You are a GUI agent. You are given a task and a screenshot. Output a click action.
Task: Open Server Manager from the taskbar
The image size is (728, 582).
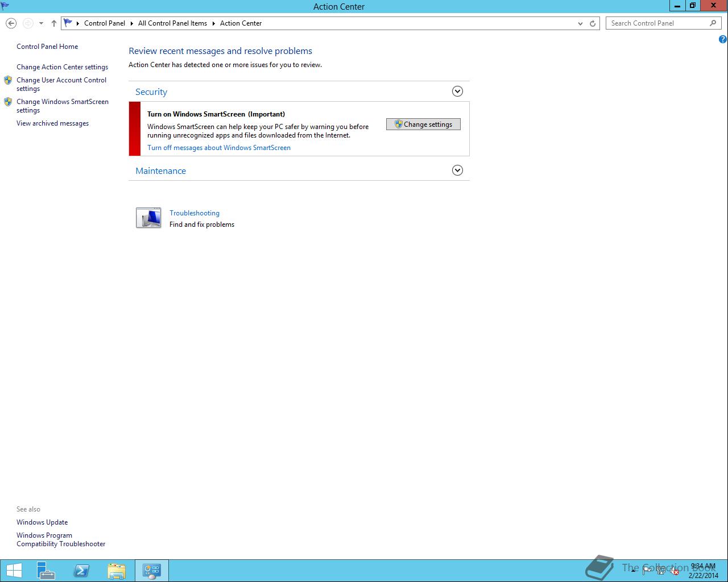click(x=46, y=571)
